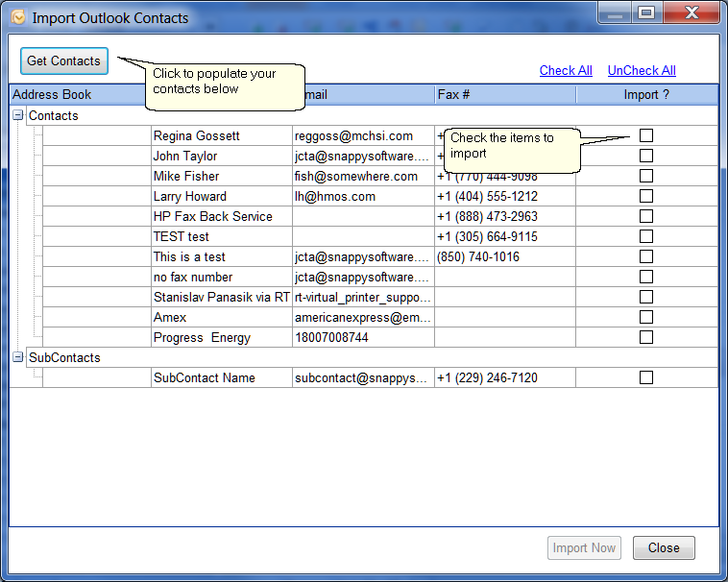Viewport: 728px width, 582px height.
Task: Collapse the Contacts tree group
Action: pos(18,115)
